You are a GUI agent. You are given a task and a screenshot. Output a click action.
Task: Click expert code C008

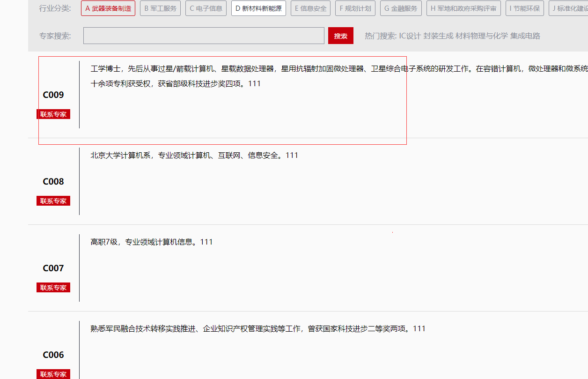pos(53,181)
